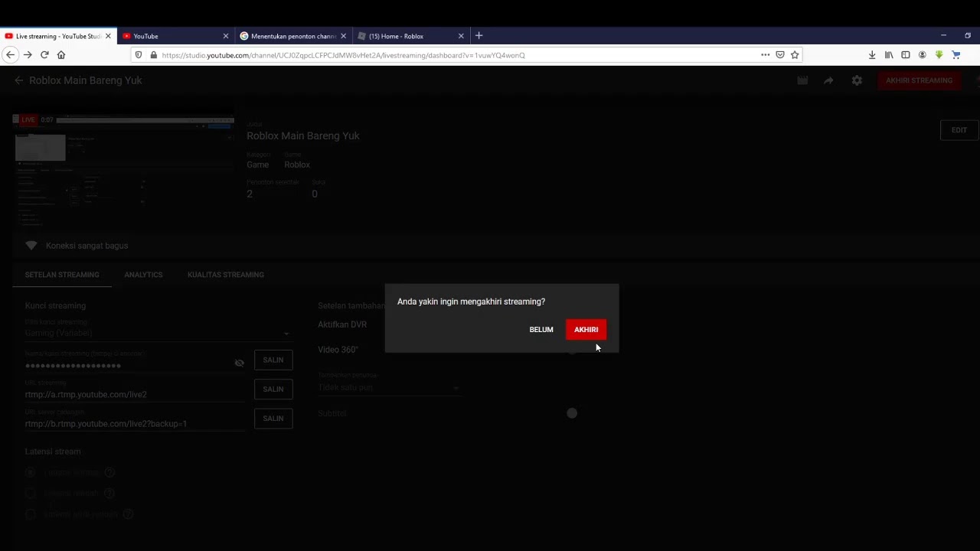The image size is (980, 551).
Task: Switch to the Live streaming browser tab
Action: pyautogui.click(x=58, y=36)
